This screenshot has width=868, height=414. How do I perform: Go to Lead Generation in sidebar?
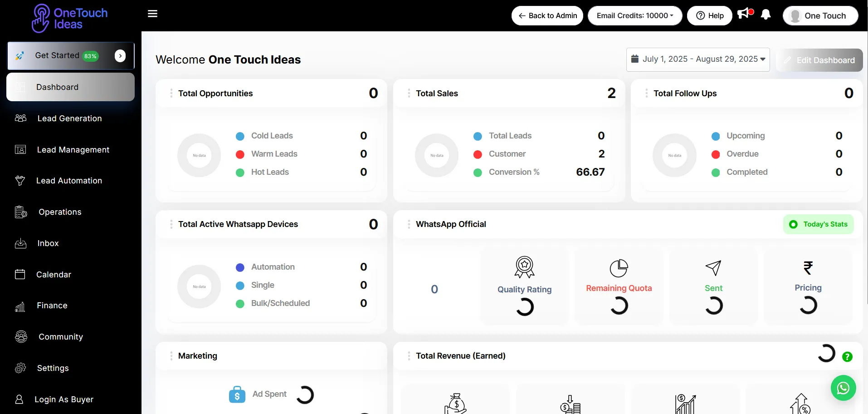coord(69,118)
